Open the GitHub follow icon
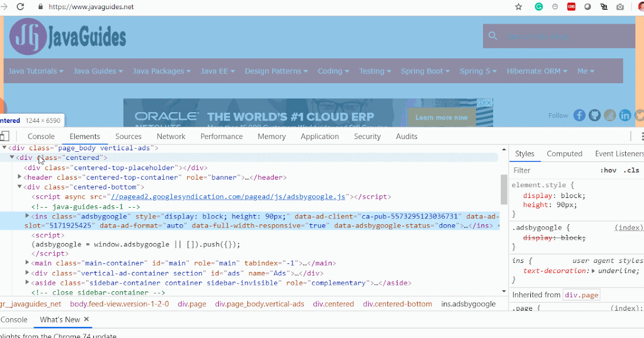The height and width of the screenshot is (338, 644). 594,115
